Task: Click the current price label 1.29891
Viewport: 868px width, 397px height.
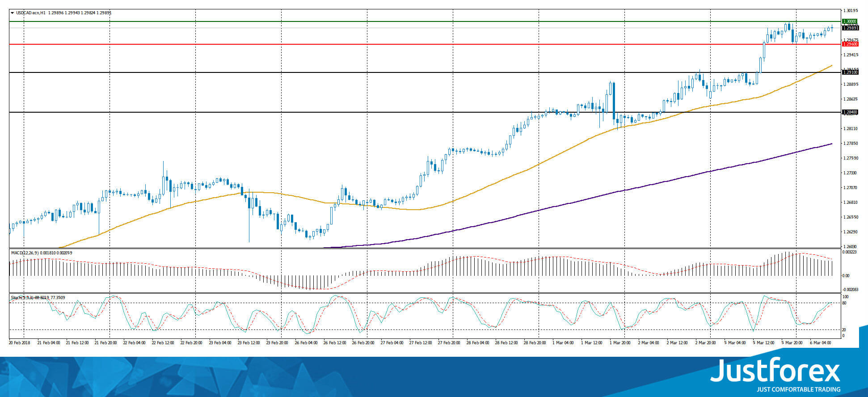Action: 850,28
